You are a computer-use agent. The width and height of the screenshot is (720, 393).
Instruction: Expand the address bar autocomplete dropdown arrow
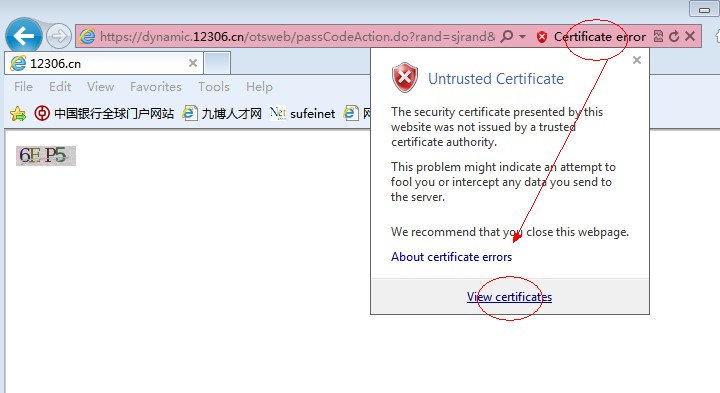point(523,36)
